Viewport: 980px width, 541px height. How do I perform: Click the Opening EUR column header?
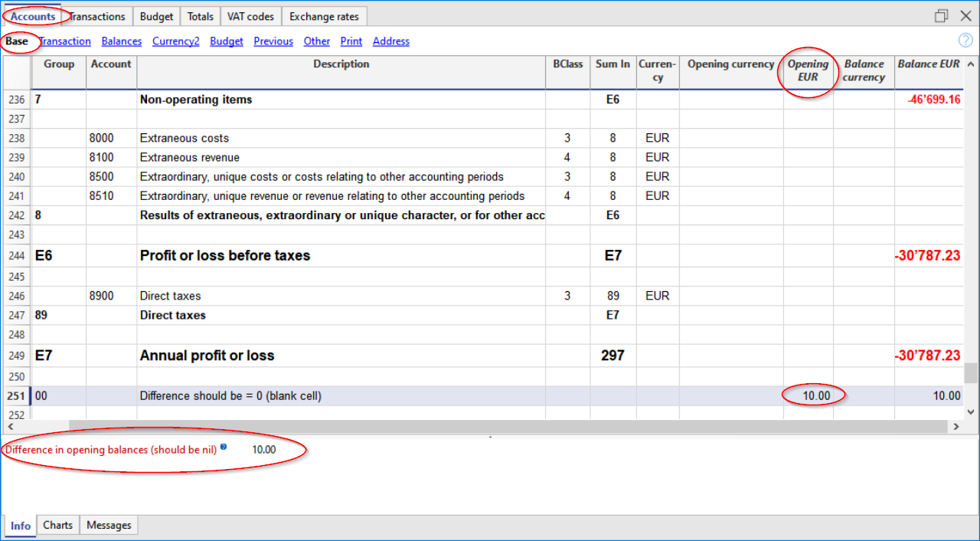[808, 71]
